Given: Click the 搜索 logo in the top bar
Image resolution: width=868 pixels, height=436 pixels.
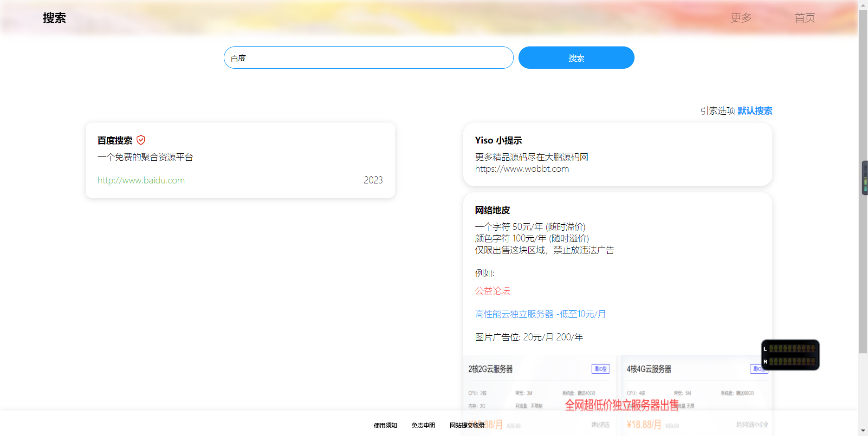Looking at the screenshot, I should tap(53, 18).
